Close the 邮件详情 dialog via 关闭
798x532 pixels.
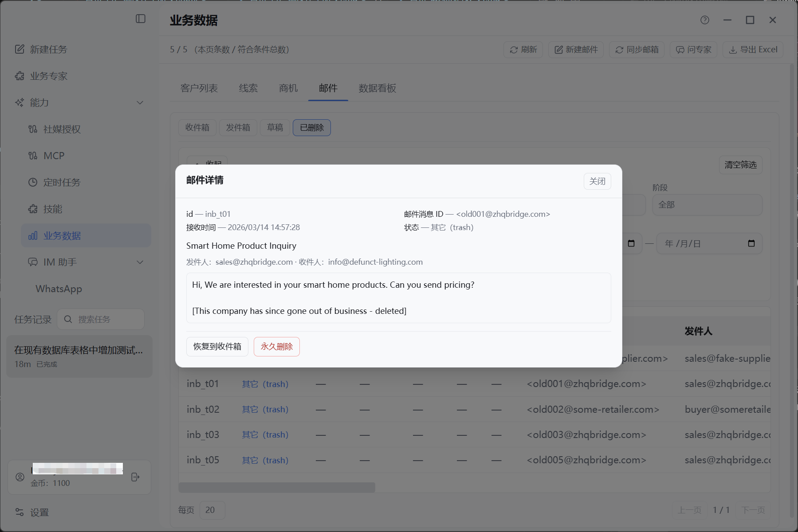598,181
